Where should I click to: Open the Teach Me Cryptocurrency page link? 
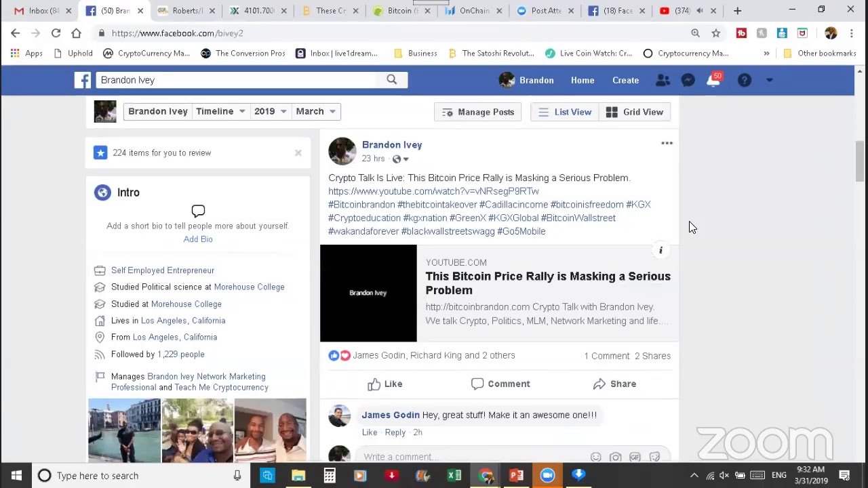(221, 388)
